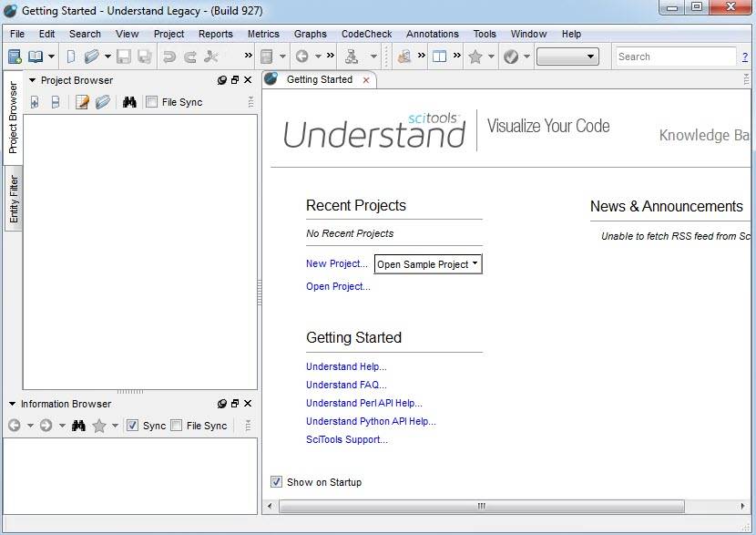Open Understand Python API Help... link

(371, 421)
